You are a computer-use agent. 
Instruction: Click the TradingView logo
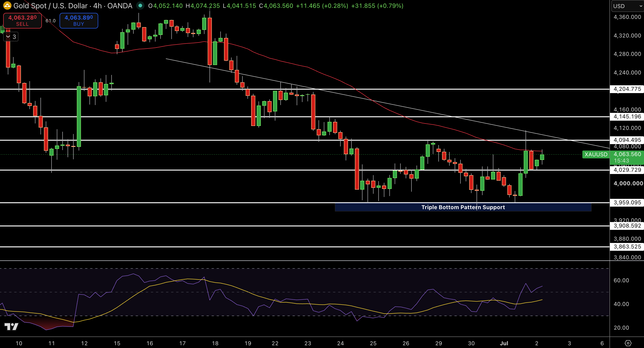click(x=11, y=327)
